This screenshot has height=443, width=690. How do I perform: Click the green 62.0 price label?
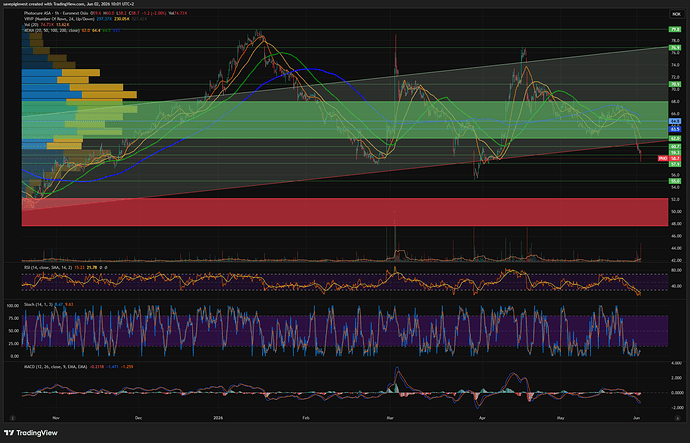coord(675,138)
